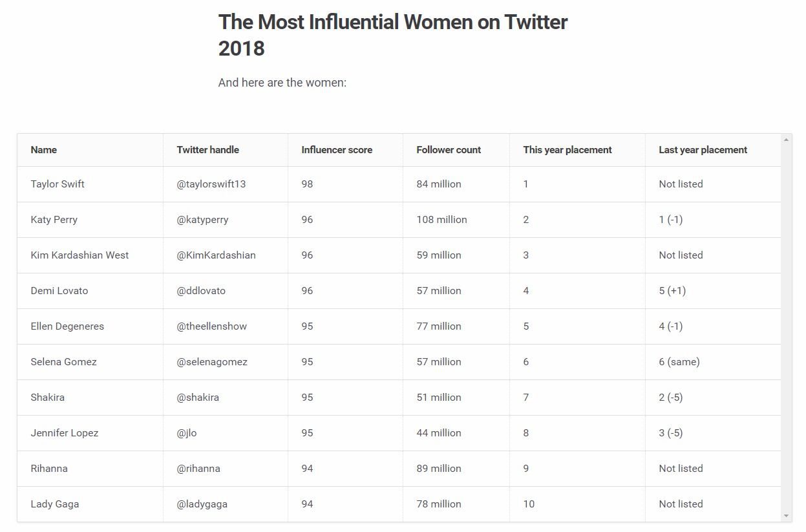The height and width of the screenshot is (532, 806).
Task: Click the Last year placement header
Action: pyautogui.click(x=703, y=150)
